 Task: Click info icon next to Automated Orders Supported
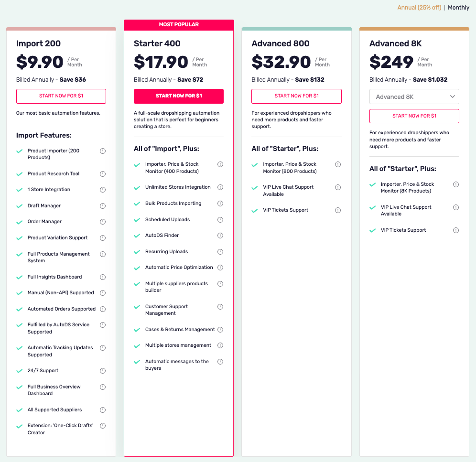103,309
